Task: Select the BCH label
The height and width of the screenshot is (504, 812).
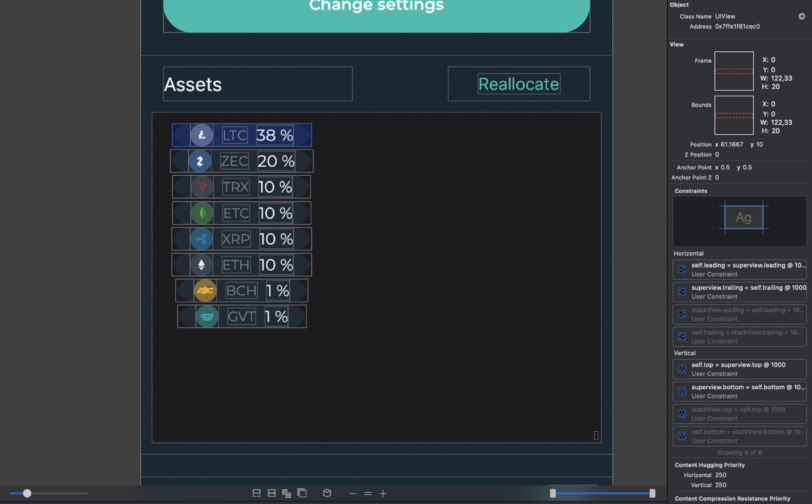Action: pyautogui.click(x=242, y=290)
